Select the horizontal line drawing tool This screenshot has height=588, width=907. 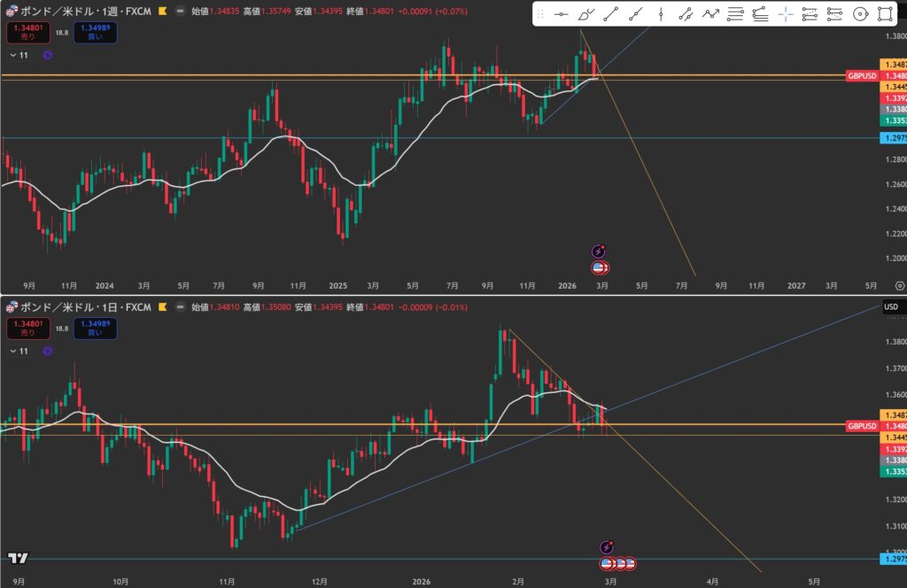click(561, 14)
